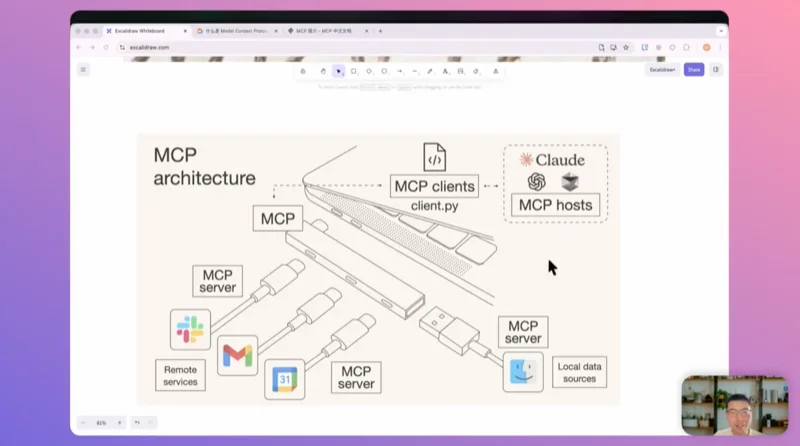
Task: Click the browser back arrow
Action: [79, 47]
